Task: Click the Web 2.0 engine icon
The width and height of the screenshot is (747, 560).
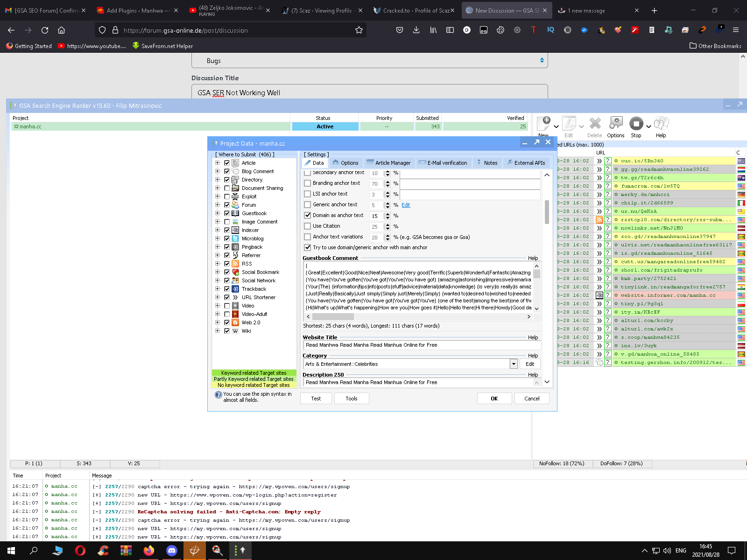Action: tap(236, 322)
